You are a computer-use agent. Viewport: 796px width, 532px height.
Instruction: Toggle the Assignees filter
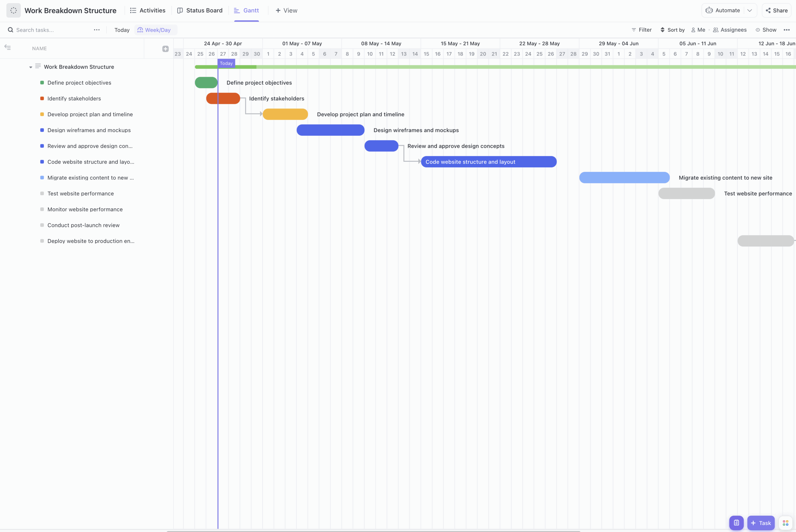click(729, 30)
